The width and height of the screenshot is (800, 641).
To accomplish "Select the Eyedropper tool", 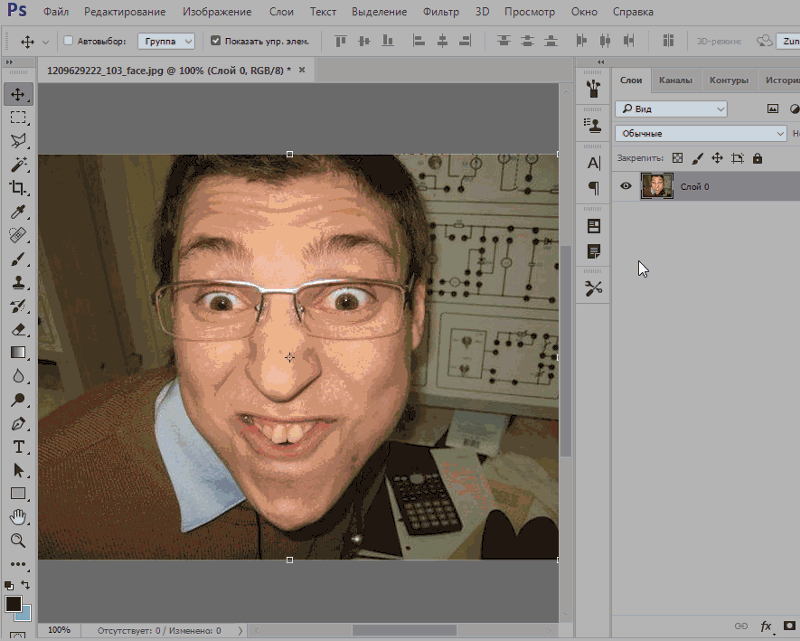I will pos(18,212).
